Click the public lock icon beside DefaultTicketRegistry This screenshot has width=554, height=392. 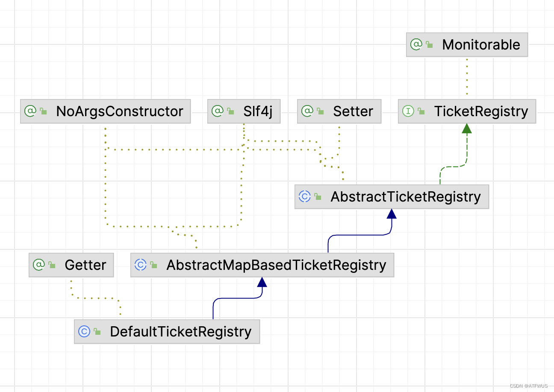[x=97, y=332]
